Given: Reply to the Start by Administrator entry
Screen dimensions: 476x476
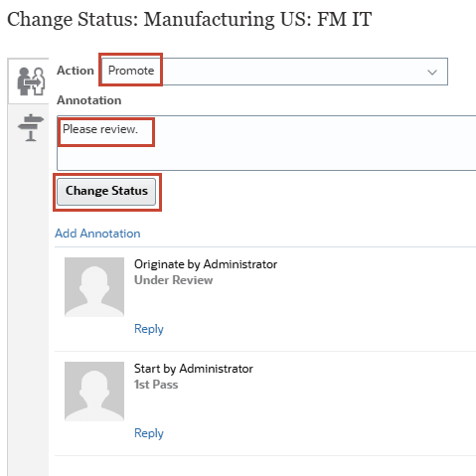Looking at the screenshot, I should 149,433.
